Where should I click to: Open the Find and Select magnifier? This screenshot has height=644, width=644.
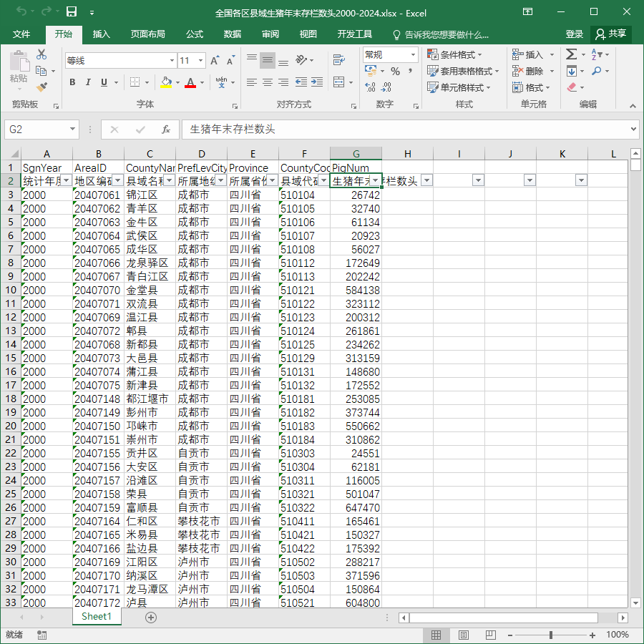596,71
